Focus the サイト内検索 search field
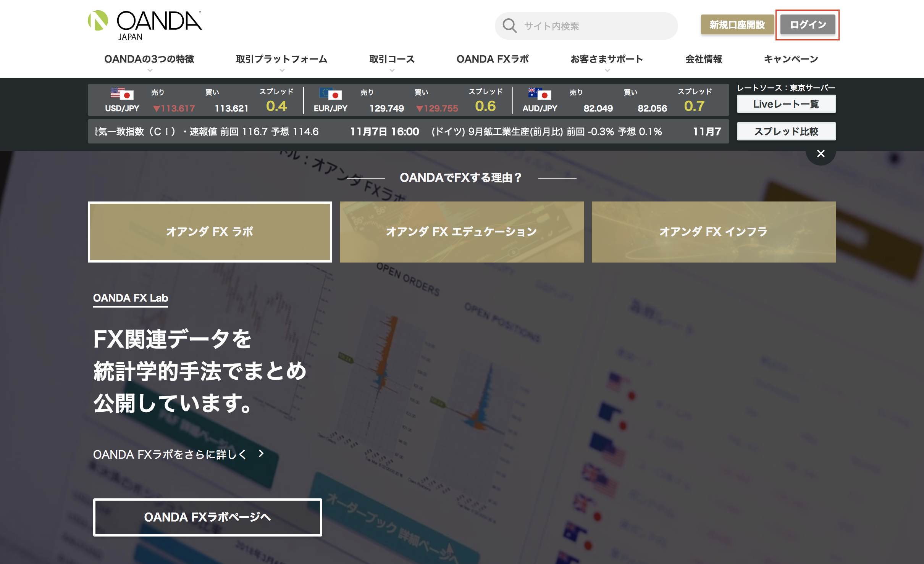924x564 pixels. pyautogui.click(x=586, y=26)
